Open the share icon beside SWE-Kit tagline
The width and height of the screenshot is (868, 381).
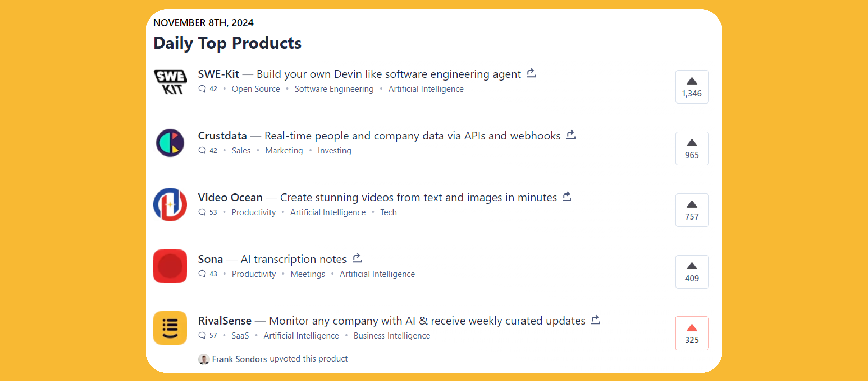tap(531, 73)
